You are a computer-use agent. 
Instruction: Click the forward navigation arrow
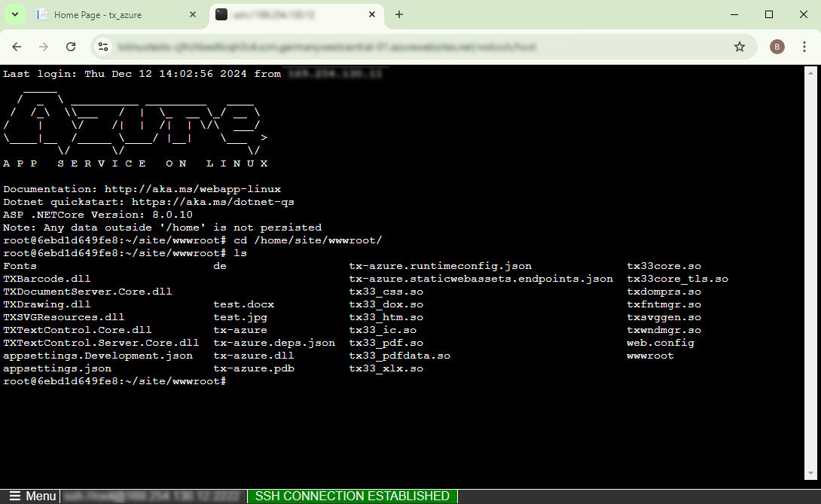pyautogui.click(x=44, y=46)
